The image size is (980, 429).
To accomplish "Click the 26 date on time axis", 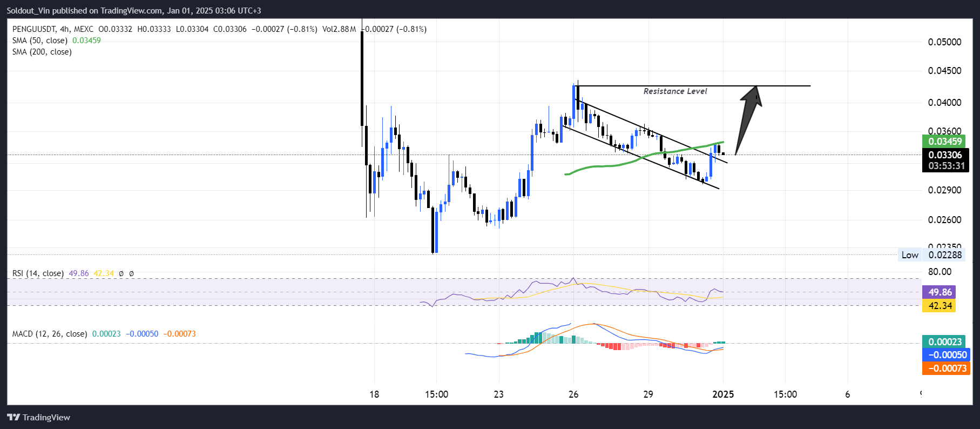I will click(x=573, y=394).
